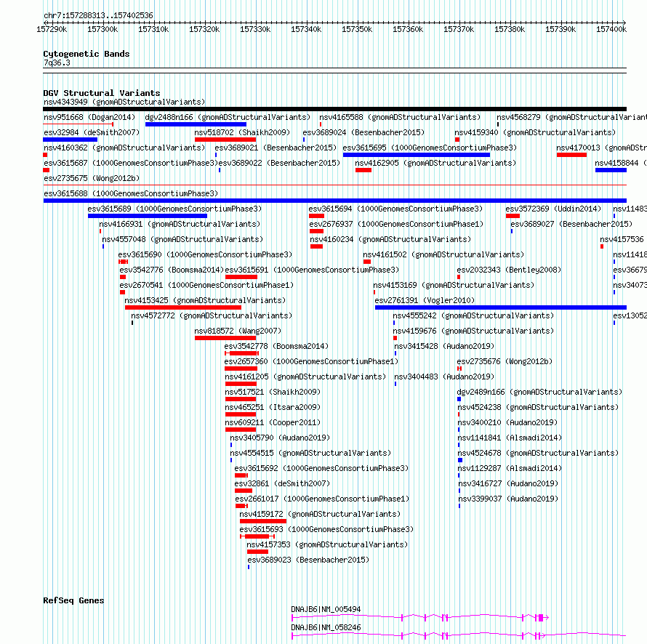
Task: Open variant esv2670541 label
Action: coord(206,285)
